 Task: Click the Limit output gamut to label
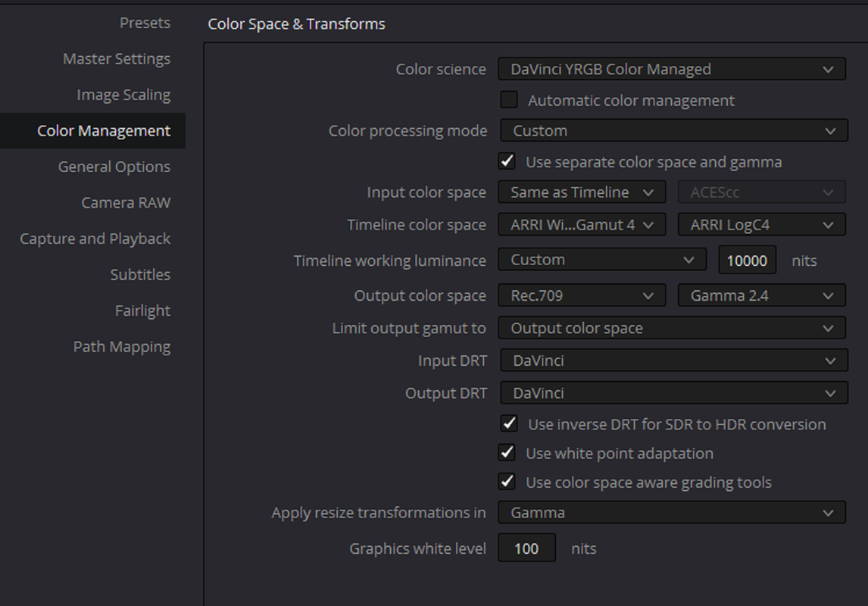coord(409,328)
